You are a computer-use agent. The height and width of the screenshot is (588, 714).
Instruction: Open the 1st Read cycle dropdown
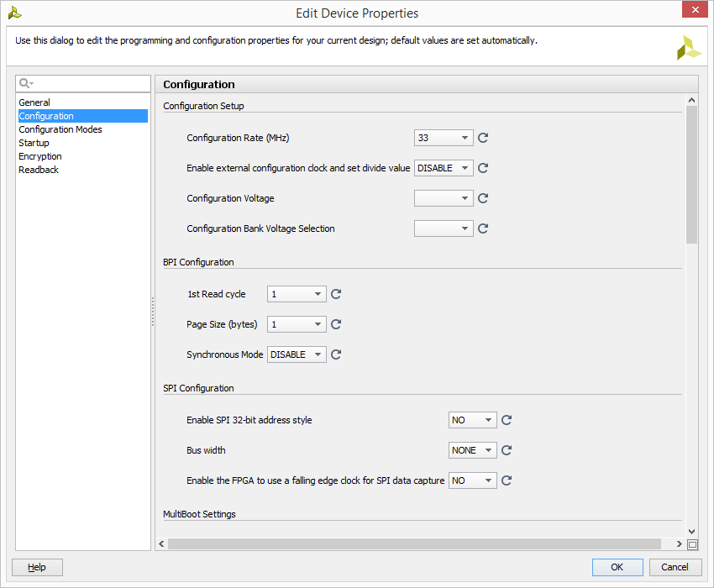(x=297, y=294)
